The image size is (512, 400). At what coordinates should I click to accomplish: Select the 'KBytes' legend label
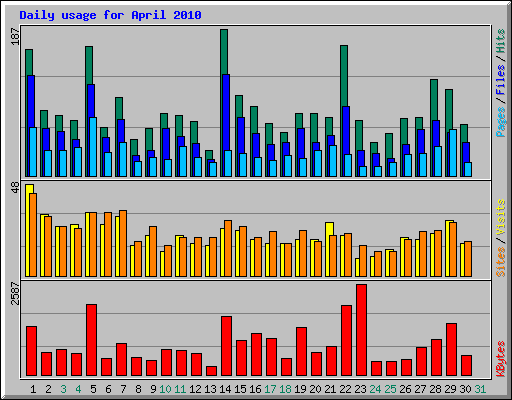(x=501, y=359)
